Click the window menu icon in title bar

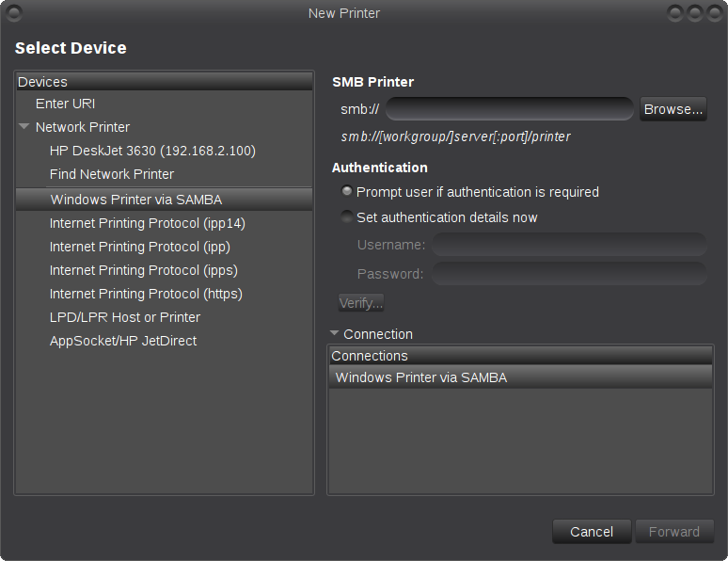click(x=13, y=13)
